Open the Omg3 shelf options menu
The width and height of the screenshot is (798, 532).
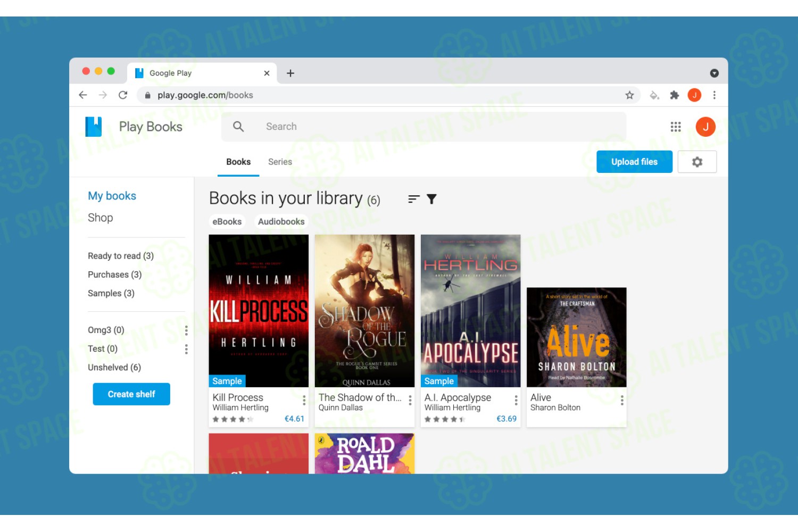click(x=186, y=330)
